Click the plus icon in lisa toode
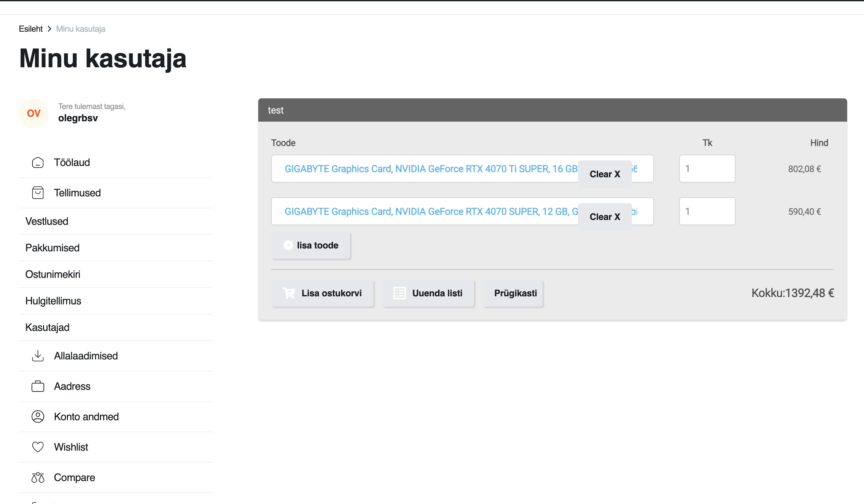 tap(288, 245)
